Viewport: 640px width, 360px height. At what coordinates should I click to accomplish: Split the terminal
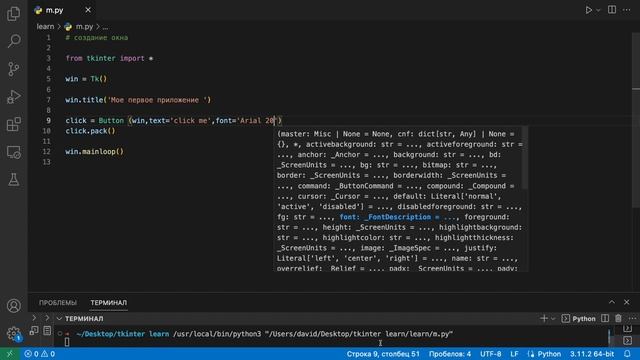click(x=605, y=318)
